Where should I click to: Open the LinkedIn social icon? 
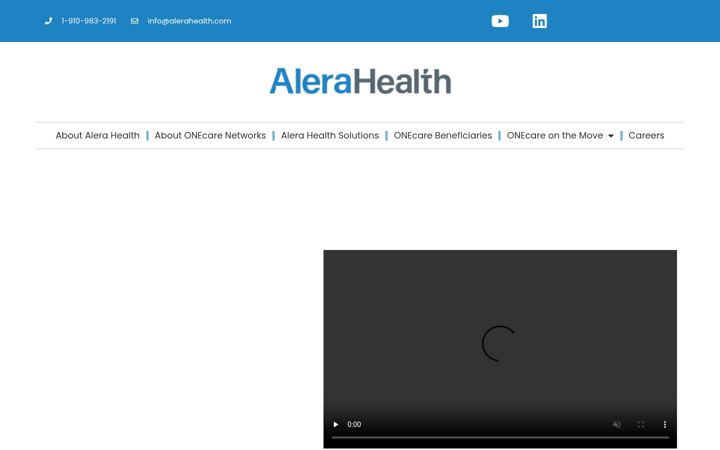pos(540,21)
